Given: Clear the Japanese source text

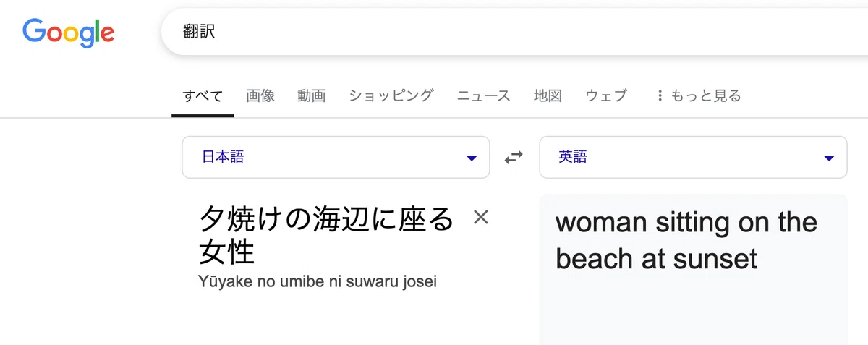Looking at the screenshot, I should coord(481,217).
